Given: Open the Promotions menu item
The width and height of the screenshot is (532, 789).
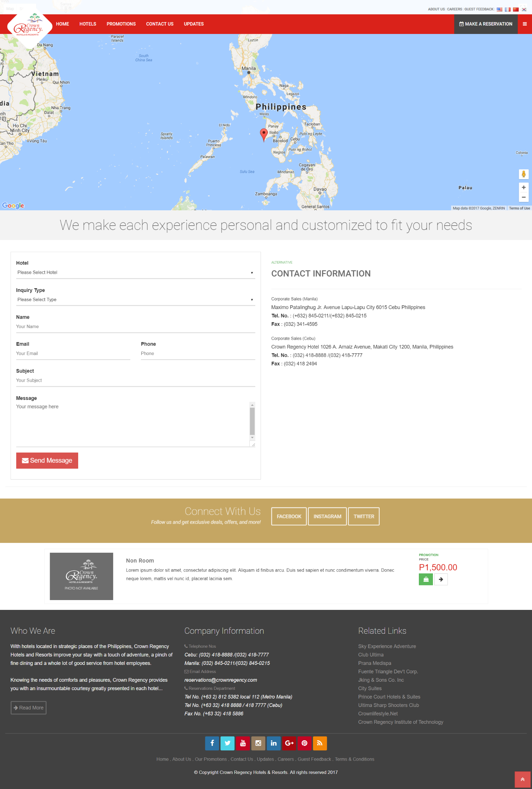Looking at the screenshot, I should coord(121,24).
